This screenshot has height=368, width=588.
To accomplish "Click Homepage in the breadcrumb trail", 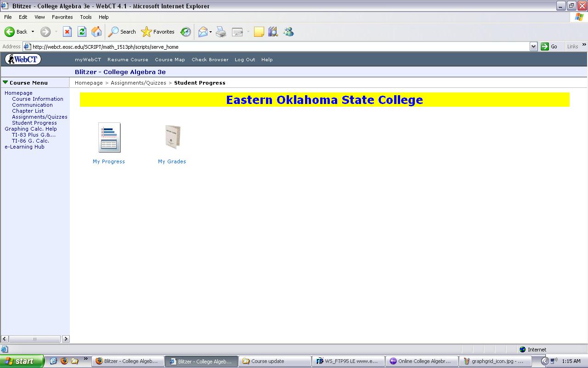I will point(89,83).
